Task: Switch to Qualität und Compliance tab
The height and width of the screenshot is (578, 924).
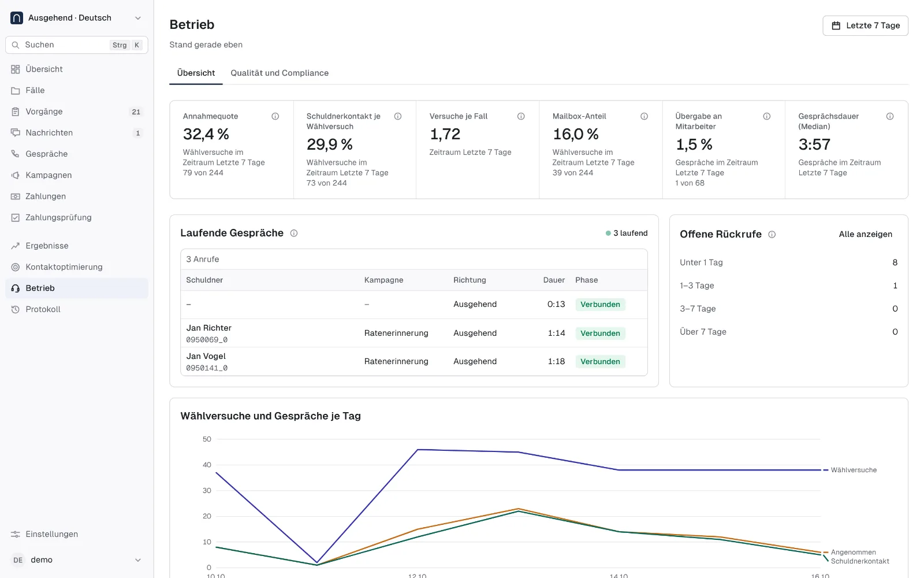Action: coord(280,73)
